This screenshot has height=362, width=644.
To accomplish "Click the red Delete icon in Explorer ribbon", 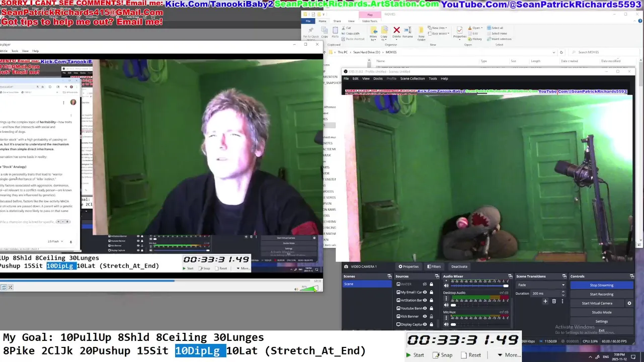I will 396,30.
